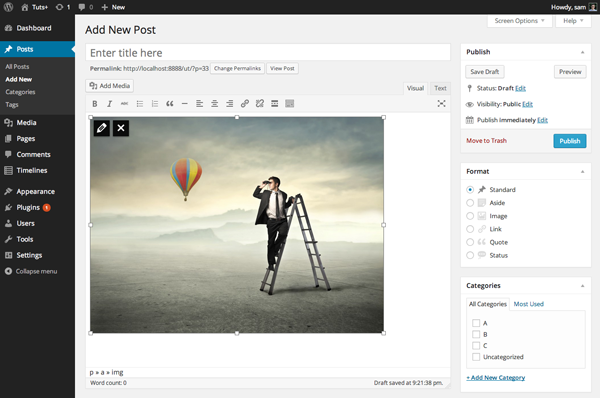Image resolution: width=600 pixels, height=398 pixels.
Task: Open the updates indicator in the admin bar
Action: click(63, 7)
